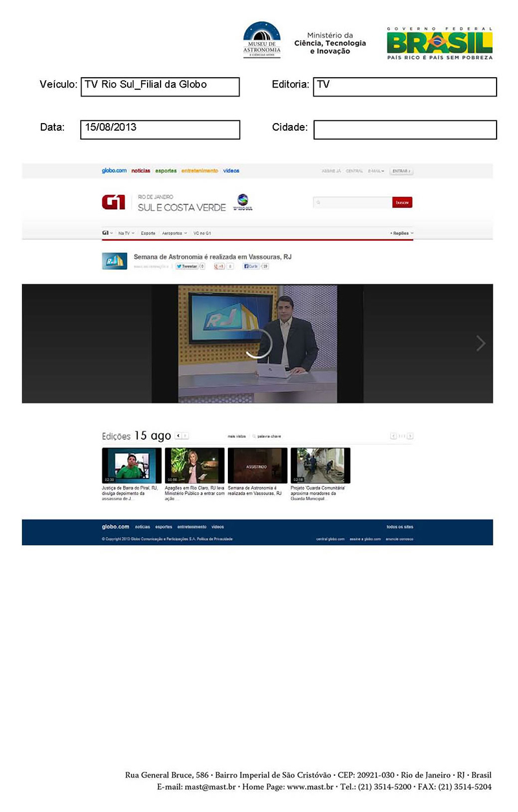This screenshot has height=812, width=518.
Task: Click the CENTRAL link in the top bar
Action: click(x=354, y=171)
